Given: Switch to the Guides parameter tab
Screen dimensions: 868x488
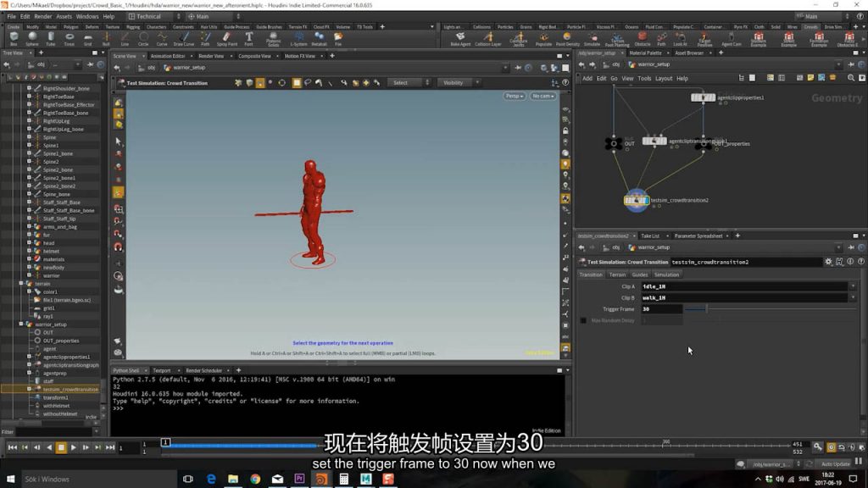Looking at the screenshot, I should click(639, 274).
